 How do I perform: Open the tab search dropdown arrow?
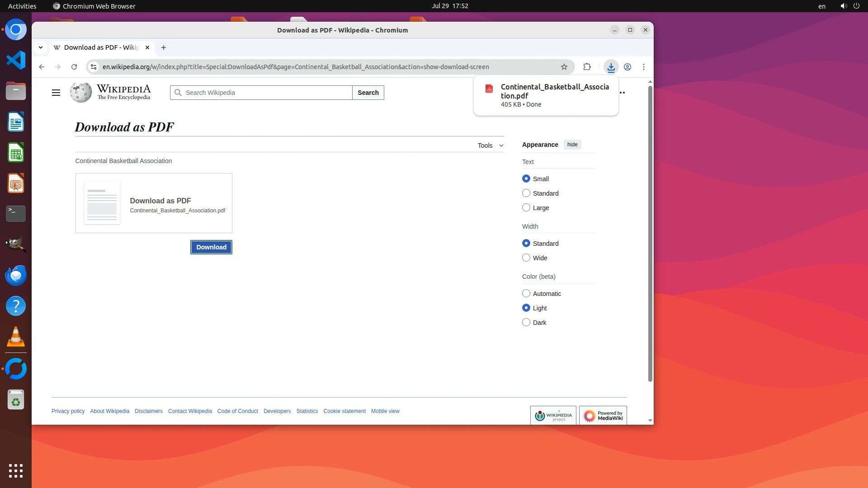tap(41, 47)
